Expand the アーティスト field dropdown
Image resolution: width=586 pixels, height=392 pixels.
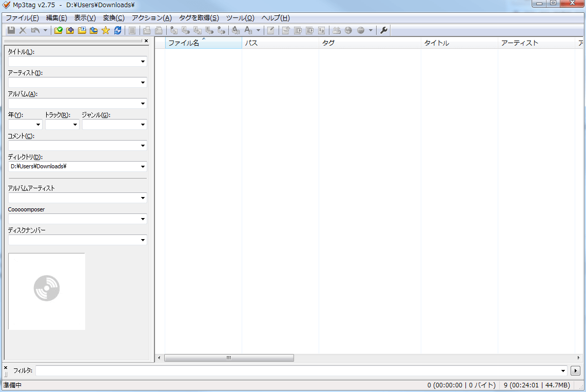click(x=143, y=83)
